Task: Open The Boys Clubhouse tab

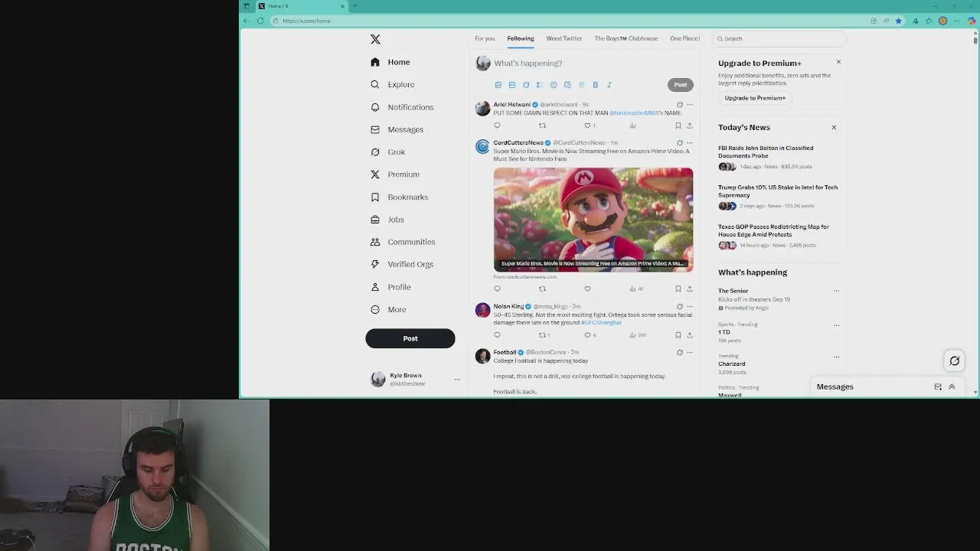Action: pyautogui.click(x=626, y=38)
